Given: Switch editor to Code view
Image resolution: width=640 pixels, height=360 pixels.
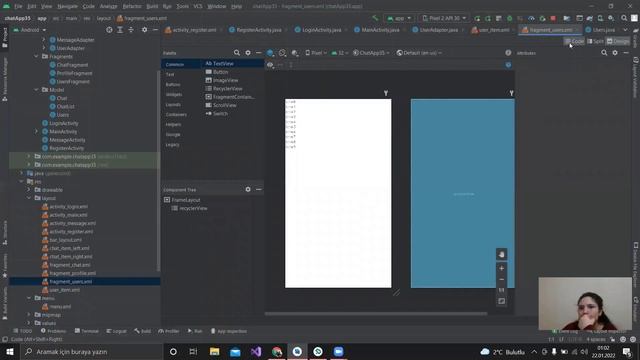Looking at the screenshot, I should 574,41.
